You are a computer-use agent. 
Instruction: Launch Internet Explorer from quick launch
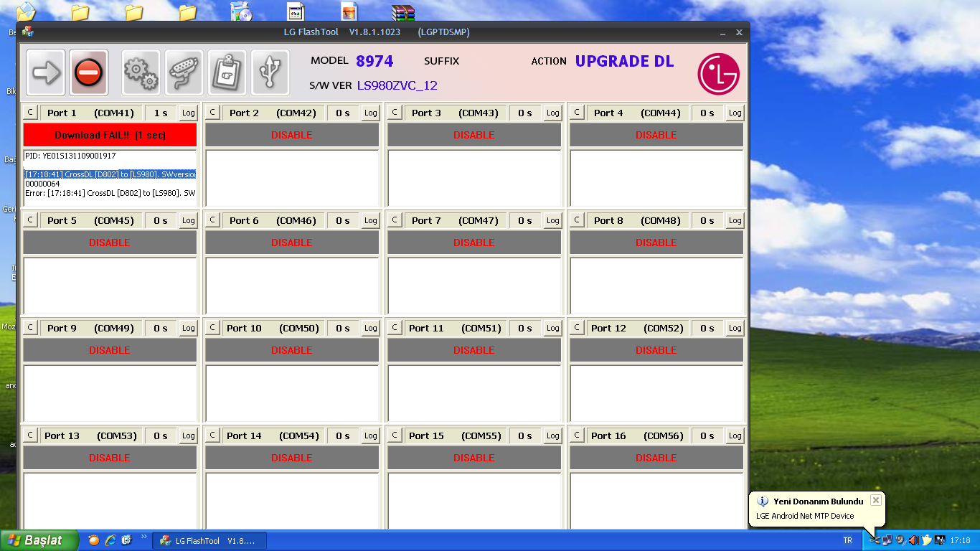110,540
